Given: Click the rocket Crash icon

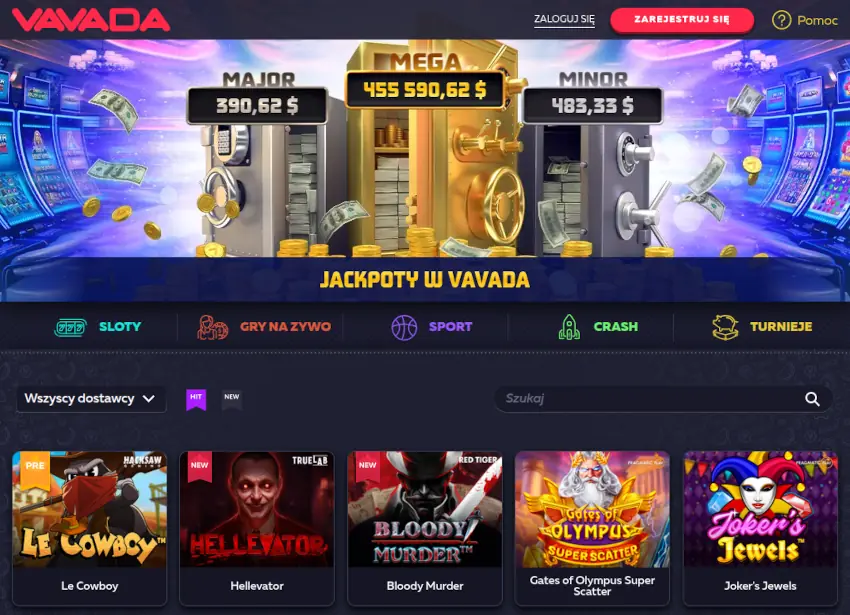Looking at the screenshot, I should (x=569, y=327).
